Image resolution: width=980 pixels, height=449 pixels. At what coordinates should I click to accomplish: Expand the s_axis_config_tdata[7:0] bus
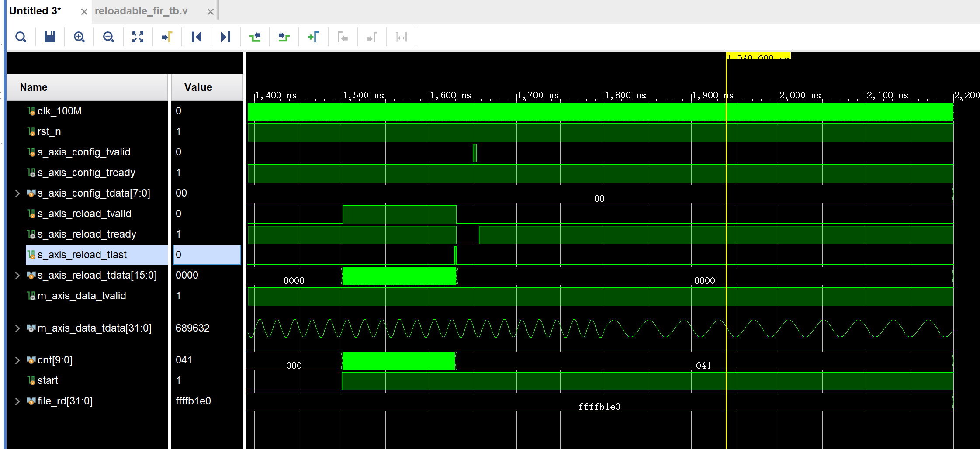point(17,193)
